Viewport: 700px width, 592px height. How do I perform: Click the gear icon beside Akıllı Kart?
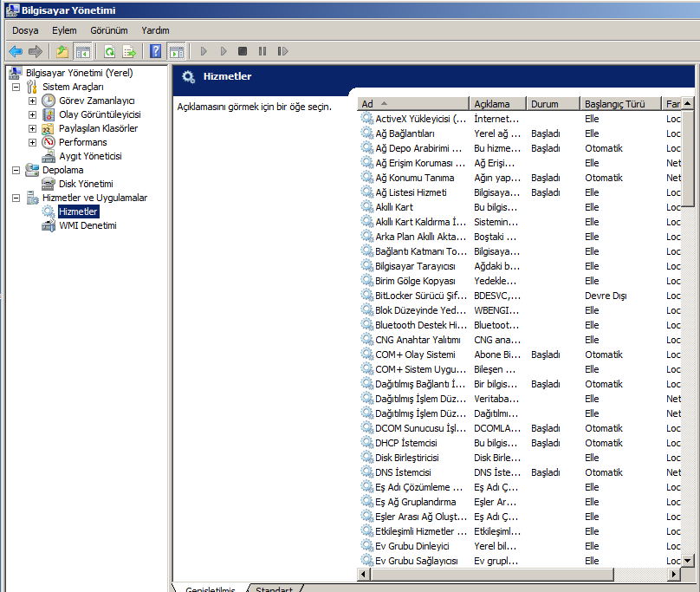367,207
